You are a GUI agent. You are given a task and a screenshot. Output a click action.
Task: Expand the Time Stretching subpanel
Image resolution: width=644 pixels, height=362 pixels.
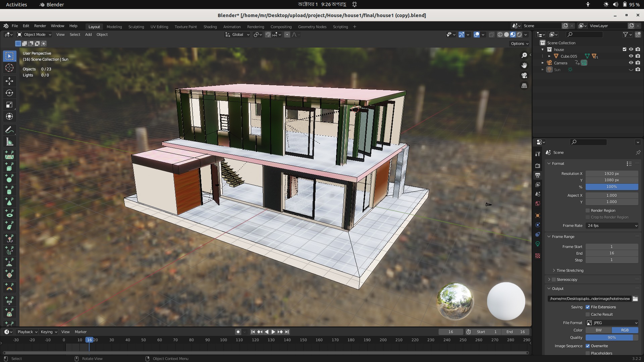(554, 270)
